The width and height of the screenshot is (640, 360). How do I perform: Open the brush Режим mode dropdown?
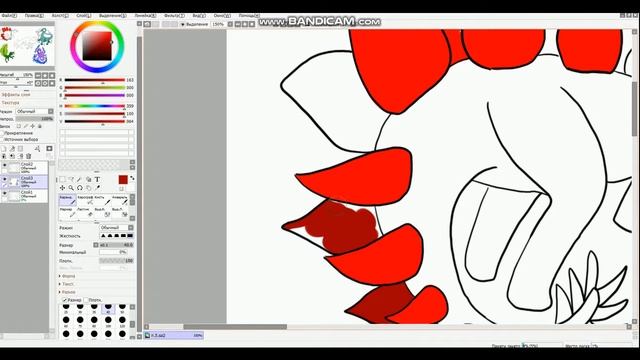click(x=117, y=228)
